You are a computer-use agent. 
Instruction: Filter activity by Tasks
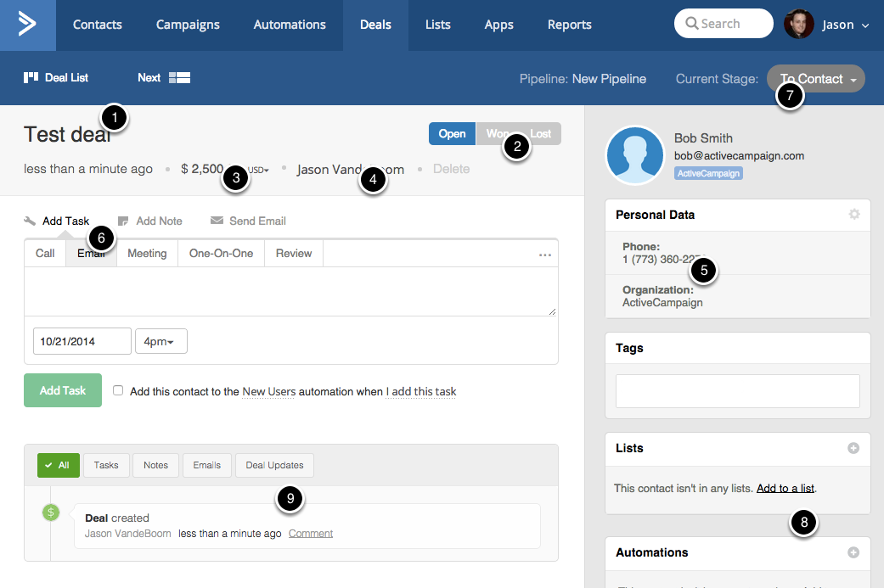(x=106, y=465)
